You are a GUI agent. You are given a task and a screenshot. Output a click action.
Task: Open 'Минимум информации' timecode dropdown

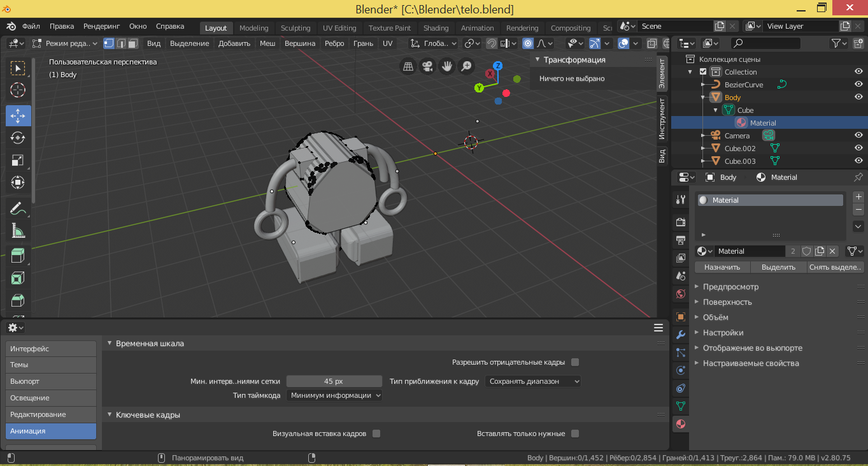[334, 395]
